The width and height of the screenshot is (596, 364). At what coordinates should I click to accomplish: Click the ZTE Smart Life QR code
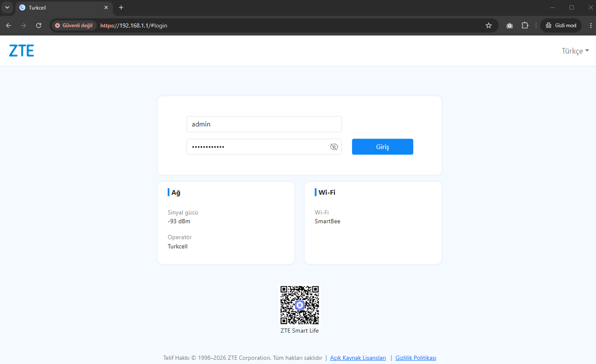click(x=300, y=305)
